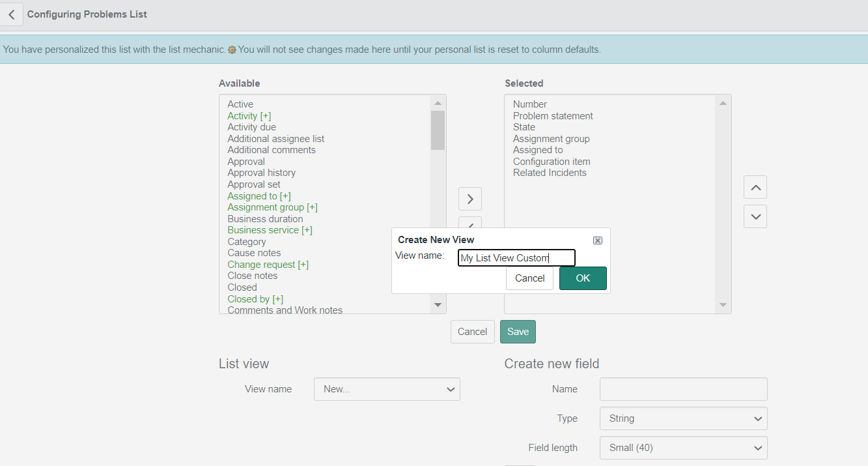Open the field Type dropdown
This screenshot has width=868, height=466.
683,418
